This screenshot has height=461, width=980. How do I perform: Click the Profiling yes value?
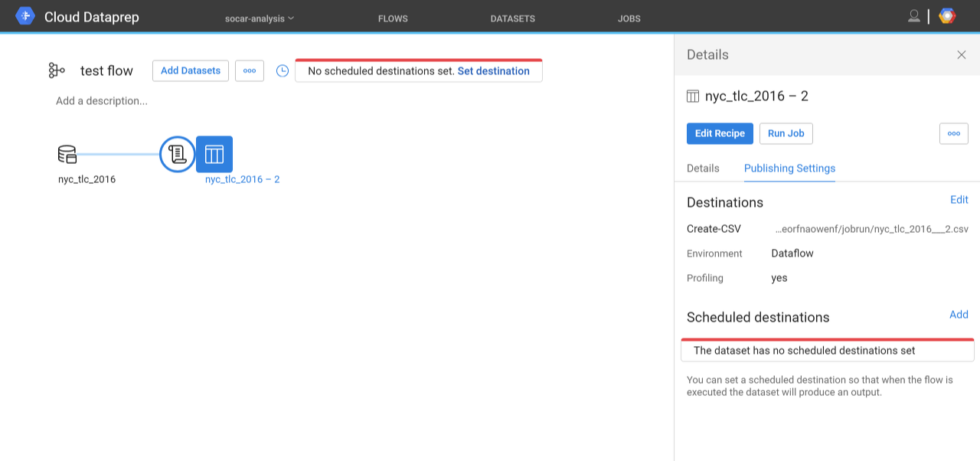click(x=779, y=278)
